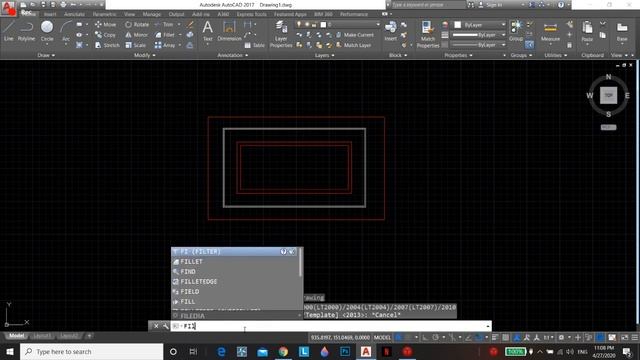This screenshot has width=640, height=360.
Task: Select the Line tool
Action: (x=9, y=31)
